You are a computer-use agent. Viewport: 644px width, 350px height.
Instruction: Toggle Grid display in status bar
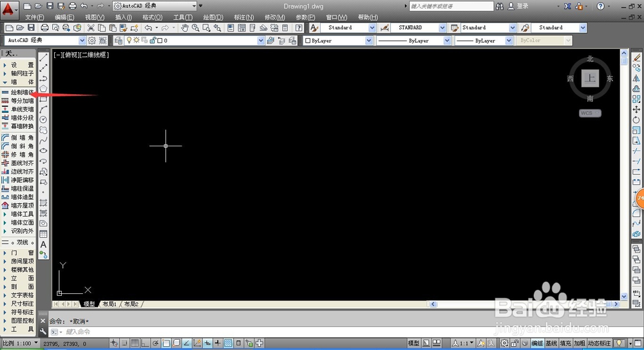135,343
